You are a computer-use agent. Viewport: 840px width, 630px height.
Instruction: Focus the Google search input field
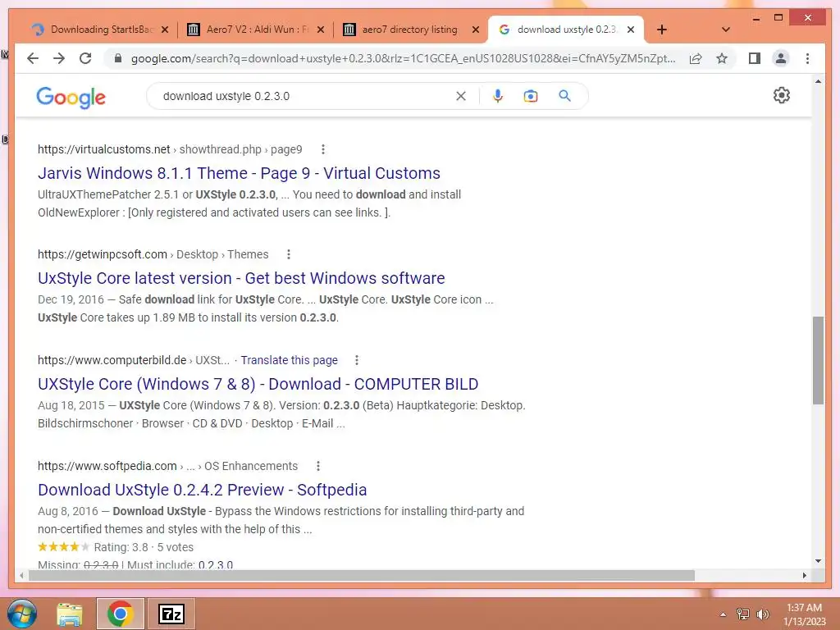305,96
